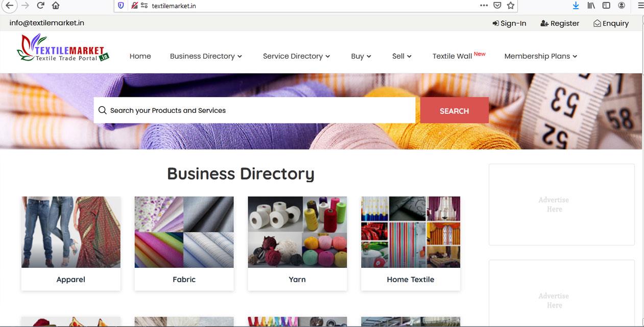Open the downloads arrow icon
Image resolution: width=644 pixels, height=327 pixels.
coord(576,6)
